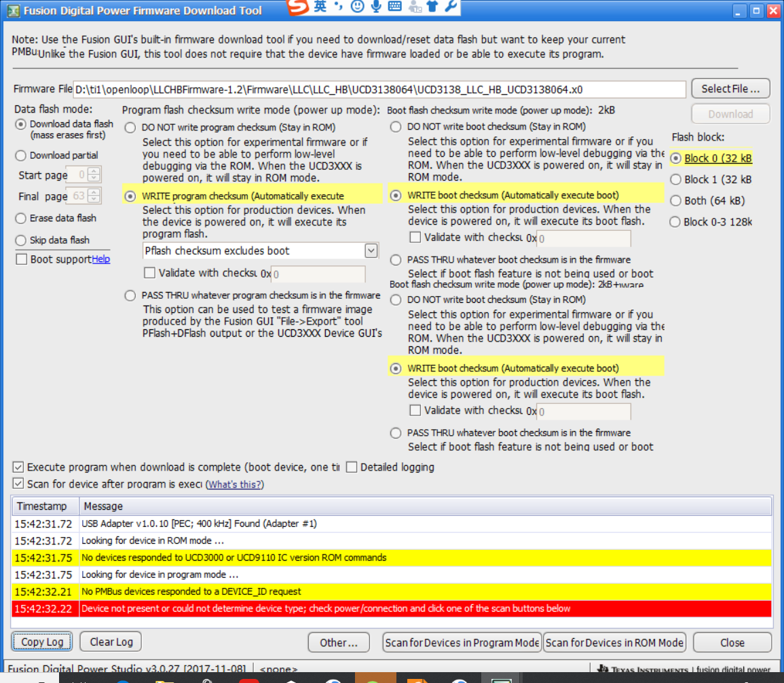The width and height of the screenshot is (784, 683).
Task: Click Fusion Digital Power Studio v3.0.27 status text
Action: 126,669
